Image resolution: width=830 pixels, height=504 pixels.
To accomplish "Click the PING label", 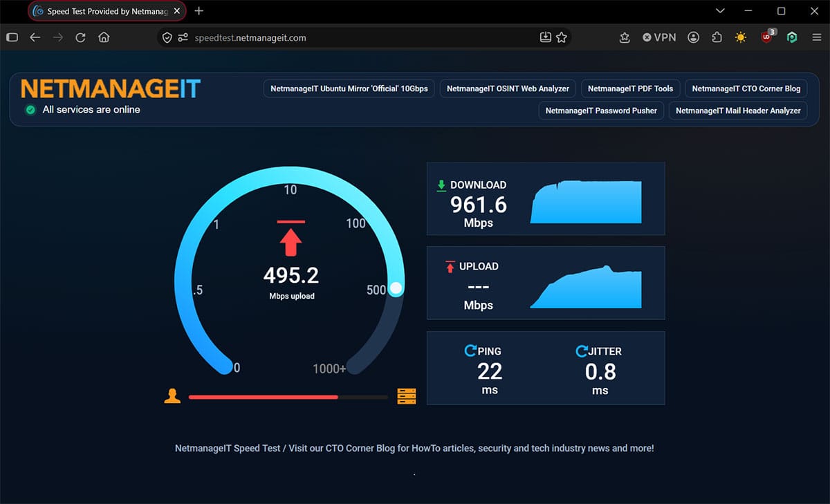I will [x=489, y=351].
